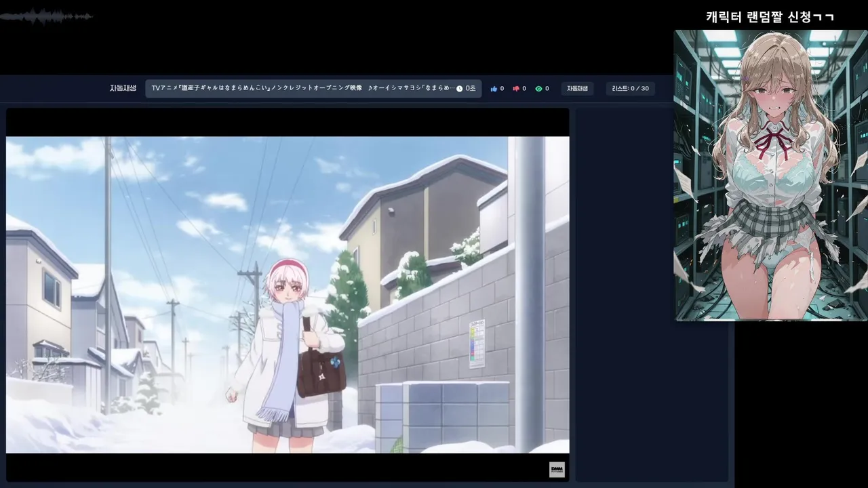
Task: Click the 자동재생 label left of title bar
Action: coord(123,88)
